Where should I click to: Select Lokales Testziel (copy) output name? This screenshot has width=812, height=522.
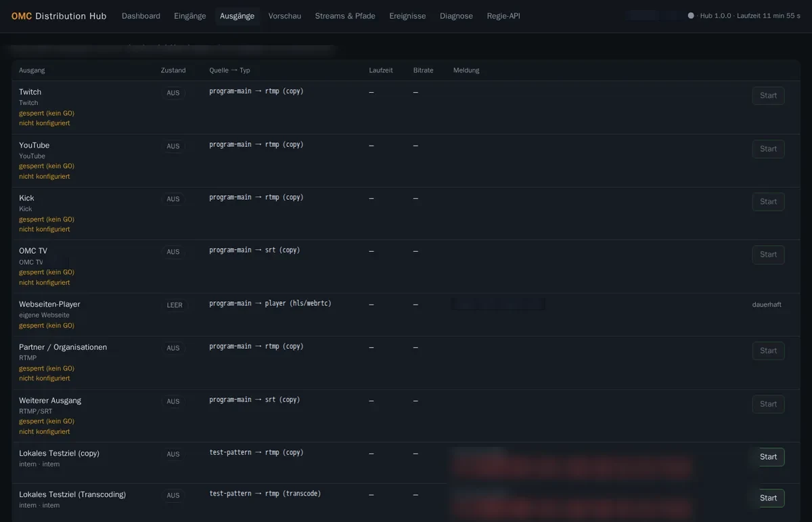point(59,454)
